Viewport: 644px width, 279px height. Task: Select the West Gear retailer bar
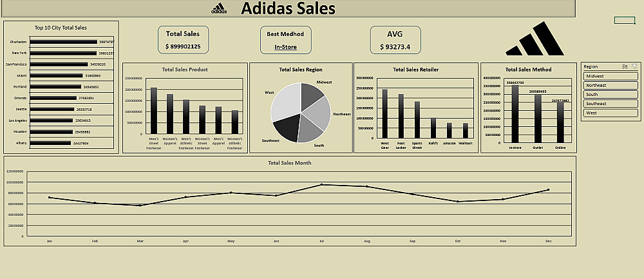point(385,114)
